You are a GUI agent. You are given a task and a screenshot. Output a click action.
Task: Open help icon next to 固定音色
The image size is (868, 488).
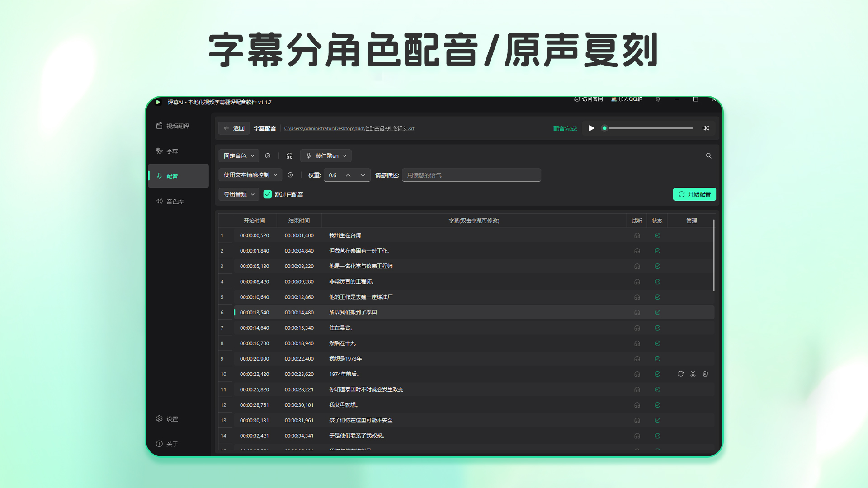tap(268, 156)
